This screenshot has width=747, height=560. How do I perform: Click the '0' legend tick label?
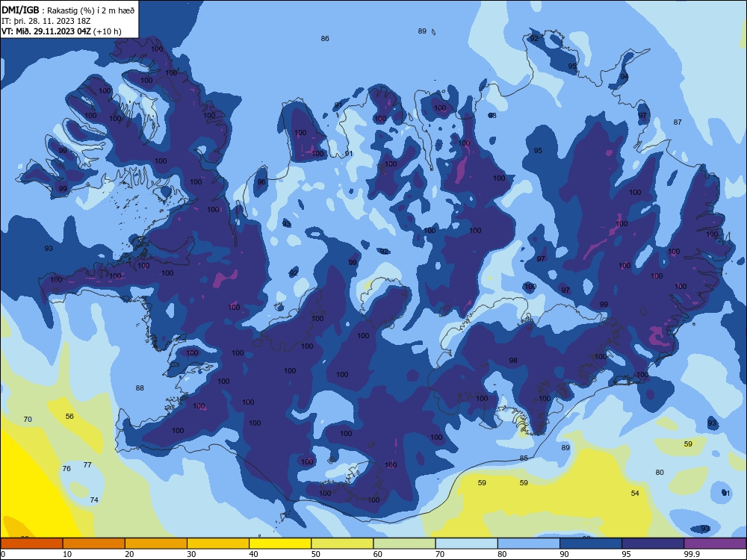point(3,554)
